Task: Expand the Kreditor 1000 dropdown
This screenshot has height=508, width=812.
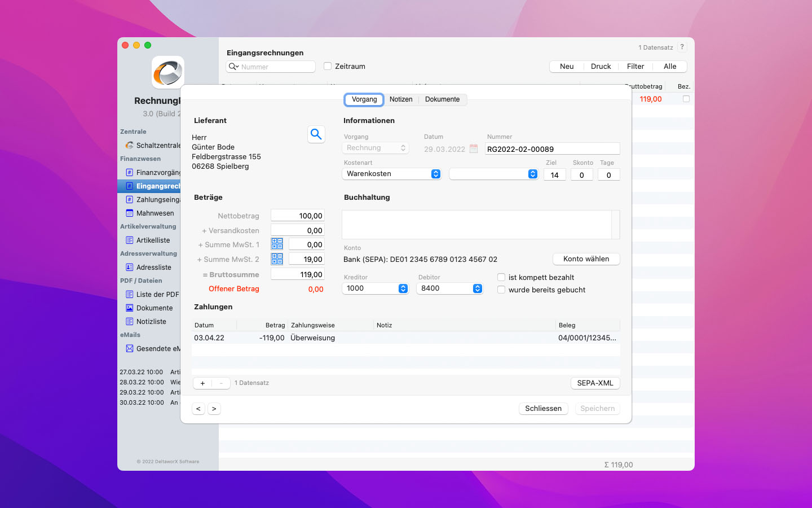Action: [375, 288]
